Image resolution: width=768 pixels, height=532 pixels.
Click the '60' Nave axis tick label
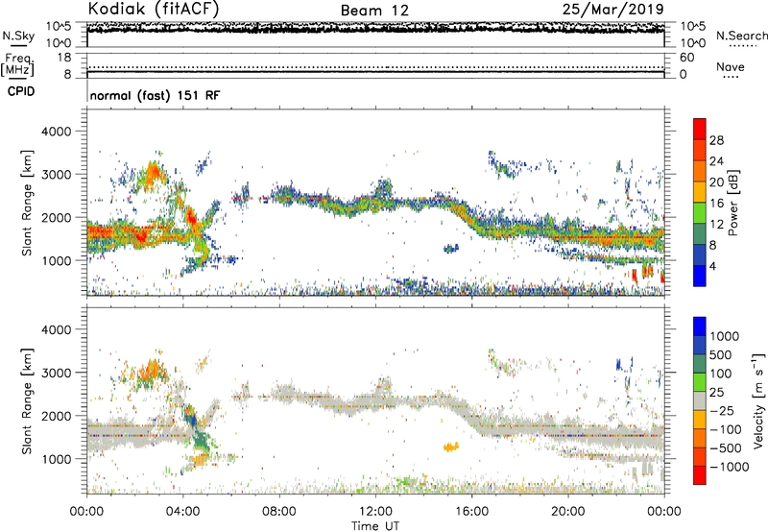pyautogui.click(x=687, y=58)
